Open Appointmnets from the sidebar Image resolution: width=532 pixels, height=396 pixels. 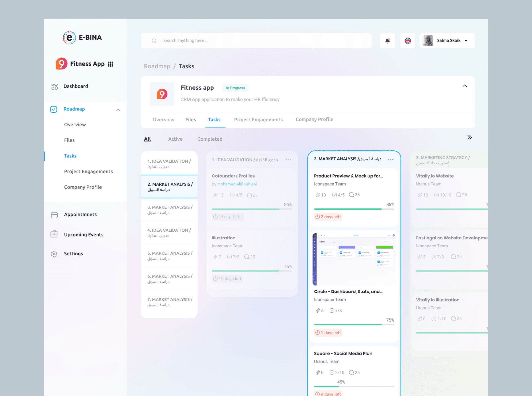pos(80,215)
